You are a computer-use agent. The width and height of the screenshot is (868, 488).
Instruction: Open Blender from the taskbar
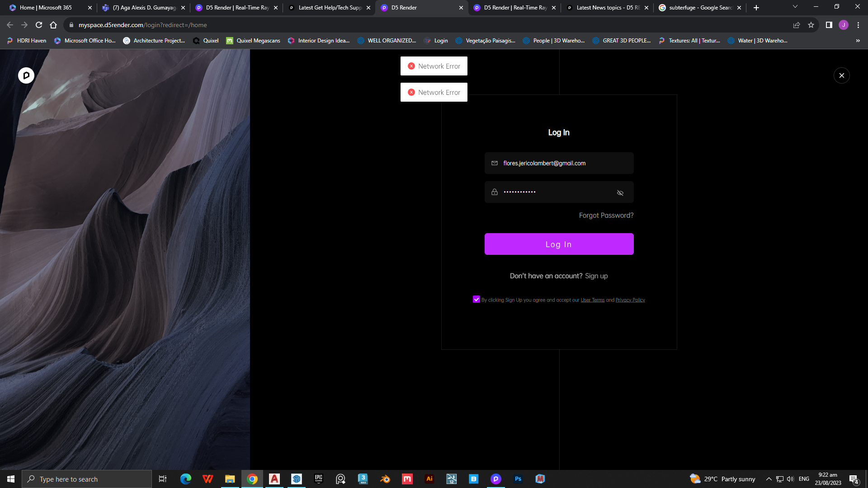(385, 479)
